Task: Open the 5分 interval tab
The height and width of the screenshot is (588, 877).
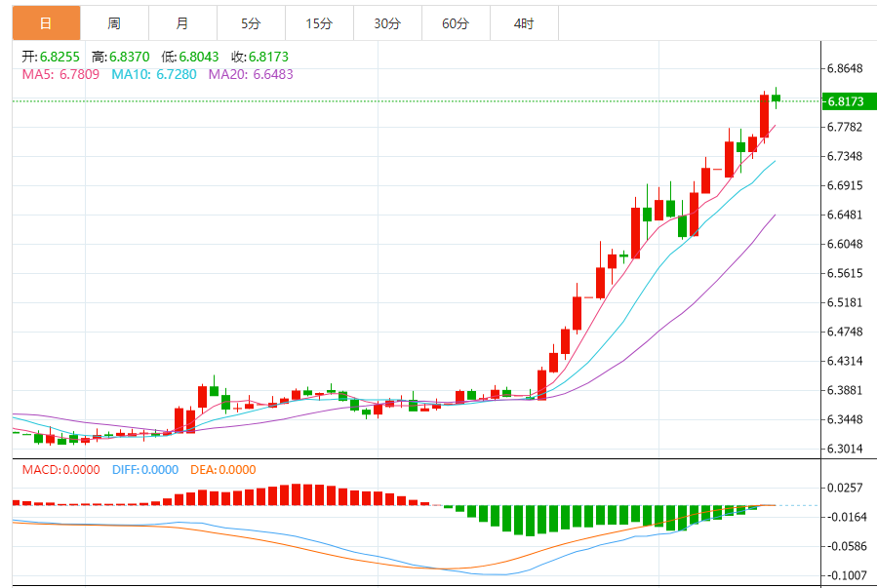Action: pos(251,23)
